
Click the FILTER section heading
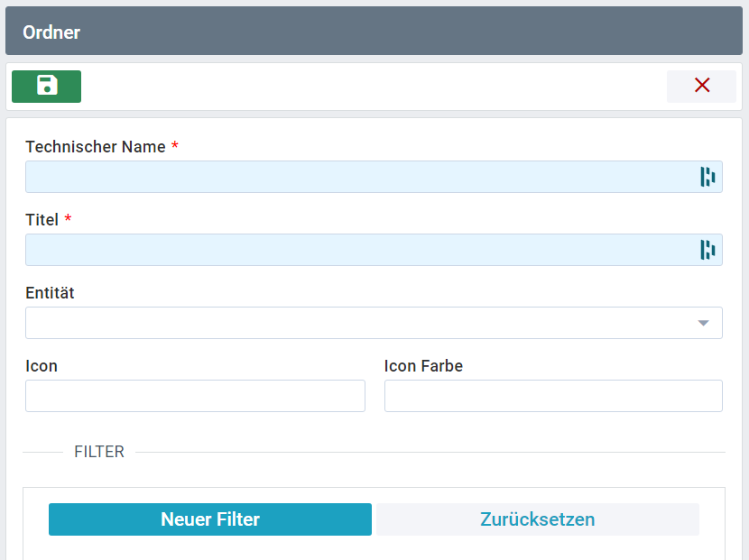click(x=99, y=452)
